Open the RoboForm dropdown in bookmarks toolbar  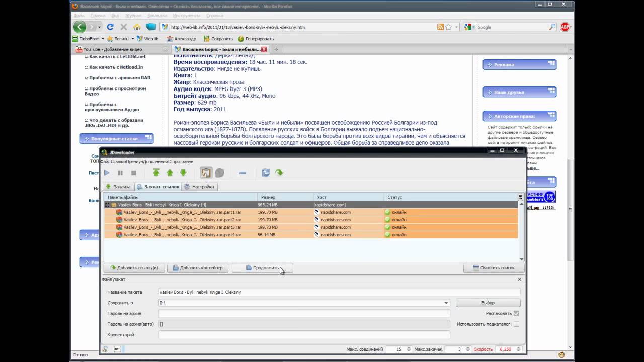pyautogui.click(x=103, y=39)
